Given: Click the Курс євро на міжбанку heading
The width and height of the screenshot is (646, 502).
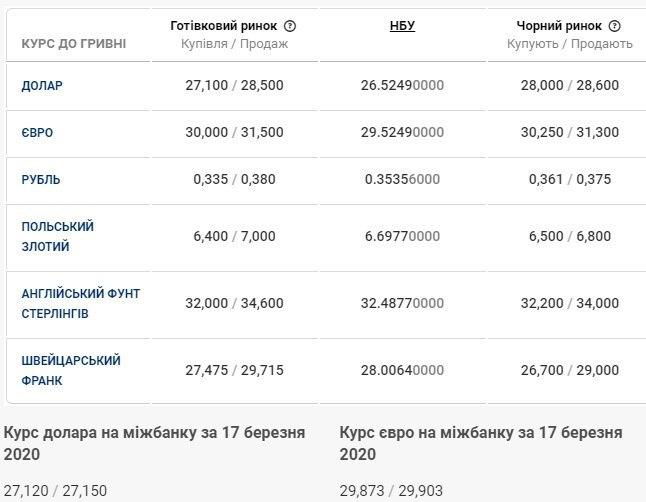Looking at the screenshot, I should tap(481, 443).
